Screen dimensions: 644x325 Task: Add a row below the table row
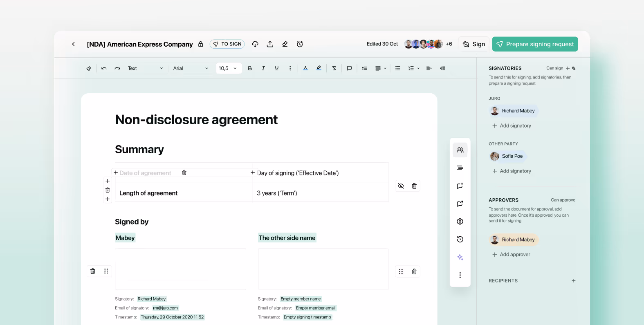point(108,199)
